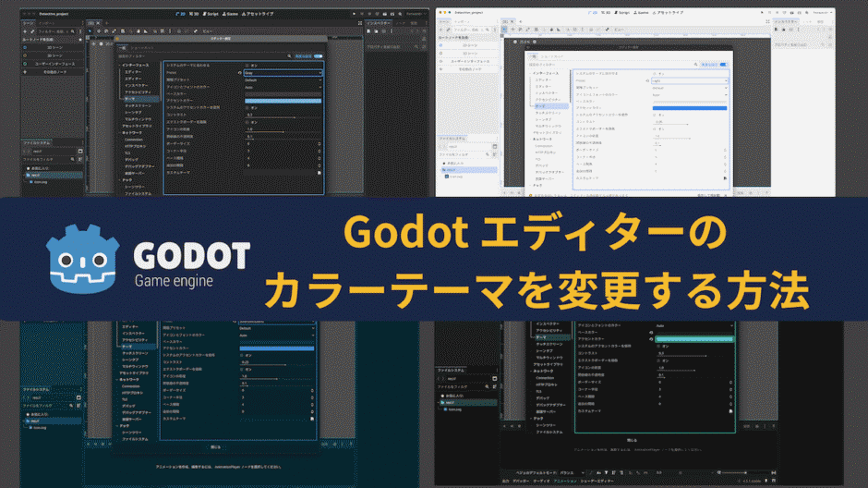The image size is (868, 488).
Task: Browse カスタムテーマ file icon in light-theme dialog
Action: [x=725, y=178]
